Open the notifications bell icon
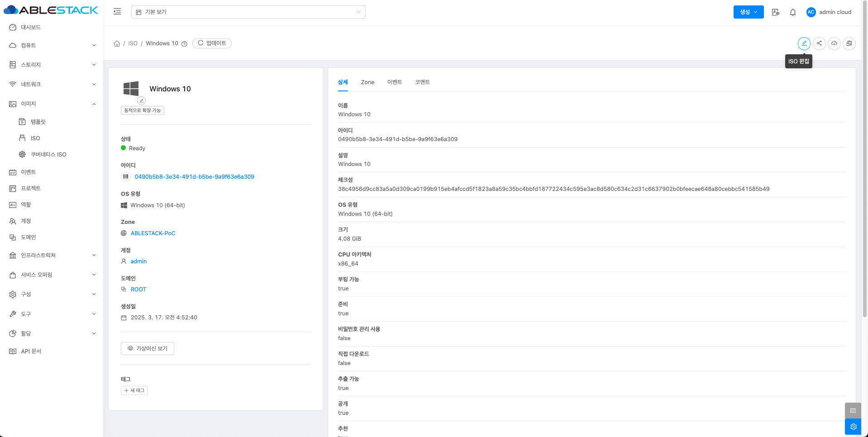 click(793, 12)
